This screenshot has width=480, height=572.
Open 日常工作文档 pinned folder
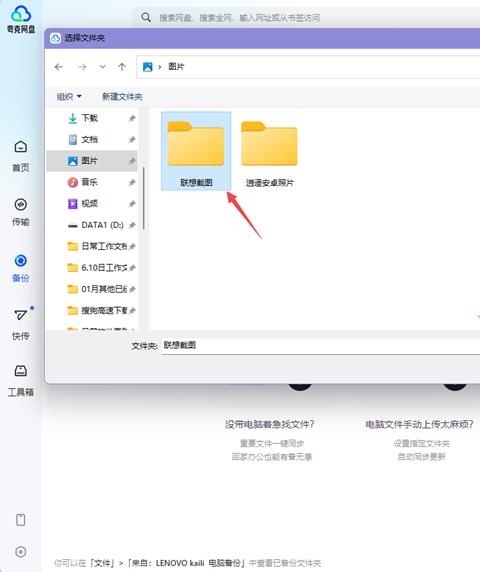(x=92, y=246)
